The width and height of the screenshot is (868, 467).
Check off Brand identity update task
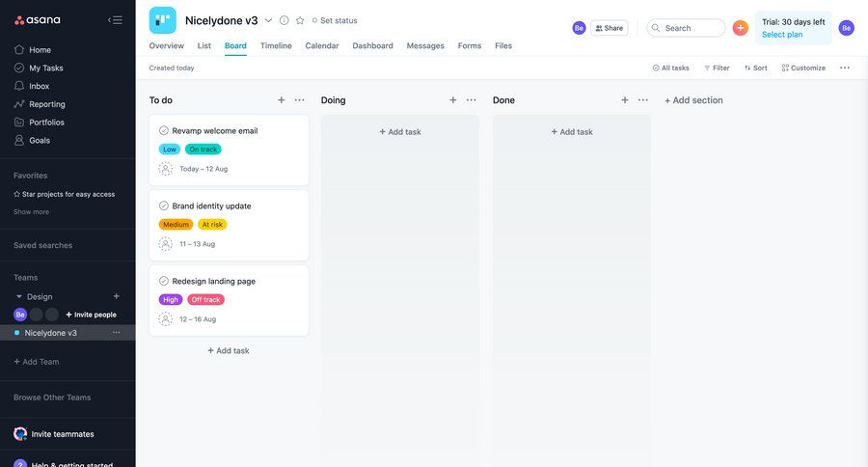[x=164, y=206]
